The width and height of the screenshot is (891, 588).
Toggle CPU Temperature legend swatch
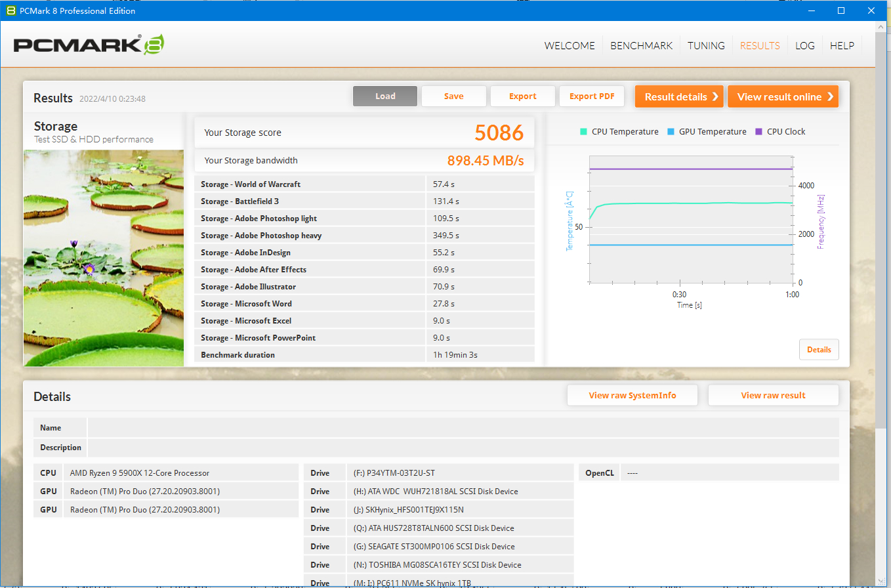tap(583, 131)
